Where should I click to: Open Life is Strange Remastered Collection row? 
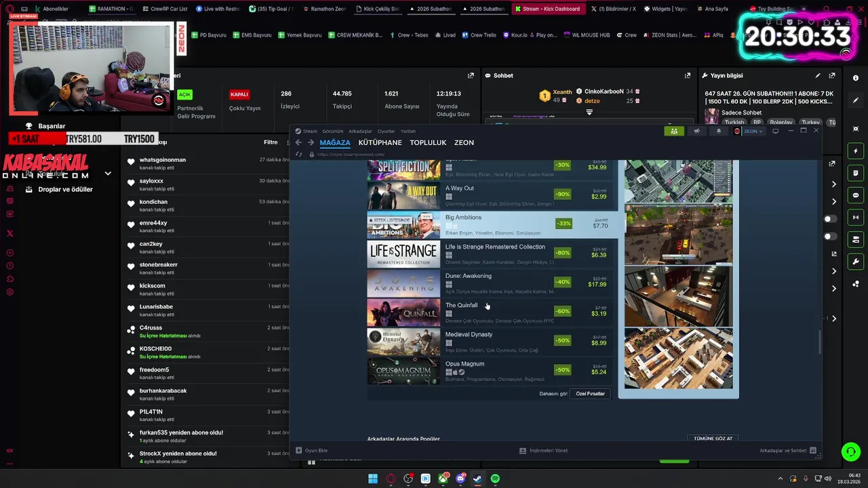point(491,255)
